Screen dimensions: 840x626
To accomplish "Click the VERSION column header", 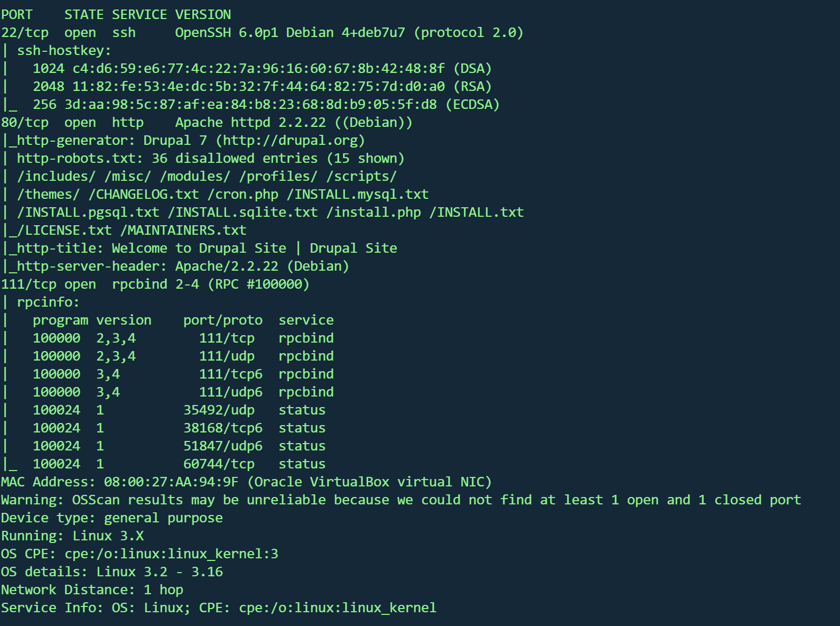I will pyautogui.click(x=203, y=15).
